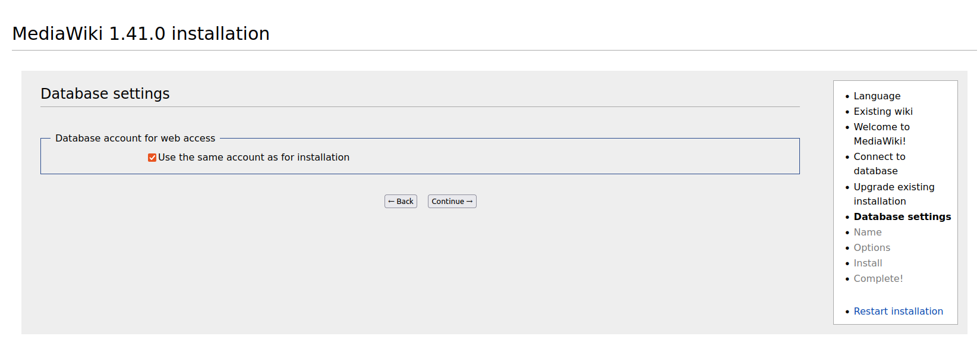Select 'Upgrade existing installation' in the step list
Image resolution: width=980 pixels, height=358 pixels.
click(894, 194)
